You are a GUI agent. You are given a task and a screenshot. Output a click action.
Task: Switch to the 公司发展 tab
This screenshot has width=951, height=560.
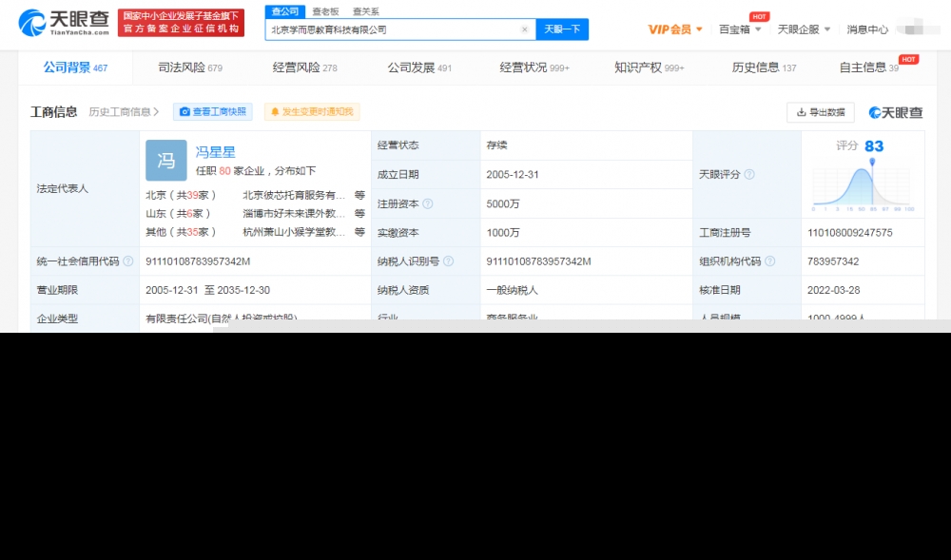[419, 68]
